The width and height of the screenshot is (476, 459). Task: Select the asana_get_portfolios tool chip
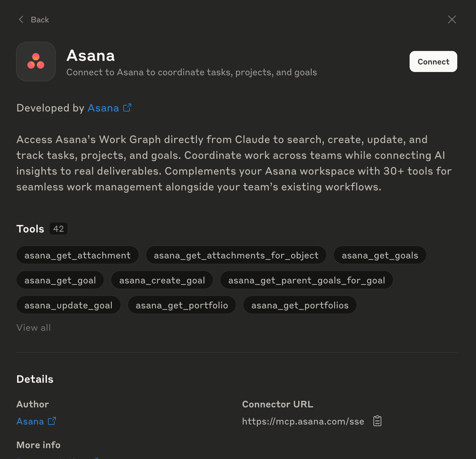tap(299, 305)
